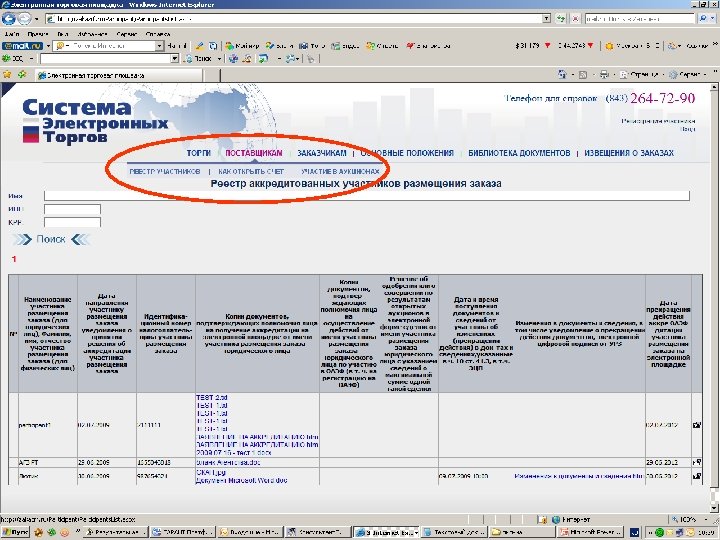Click the browser Forward arrow button
The width and height of the screenshot is (720, 540).
point(24,19)
